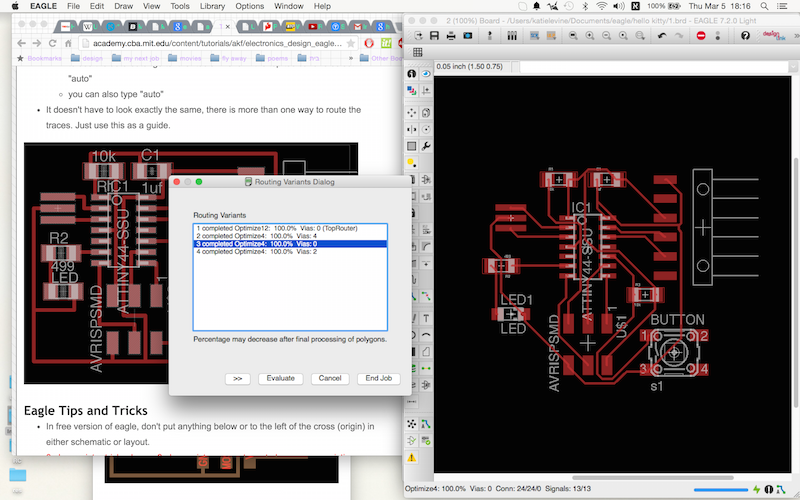This screenshot has height=500, width=800.
Task: Select the Copy tool
Action: click(x=426, y=113)
